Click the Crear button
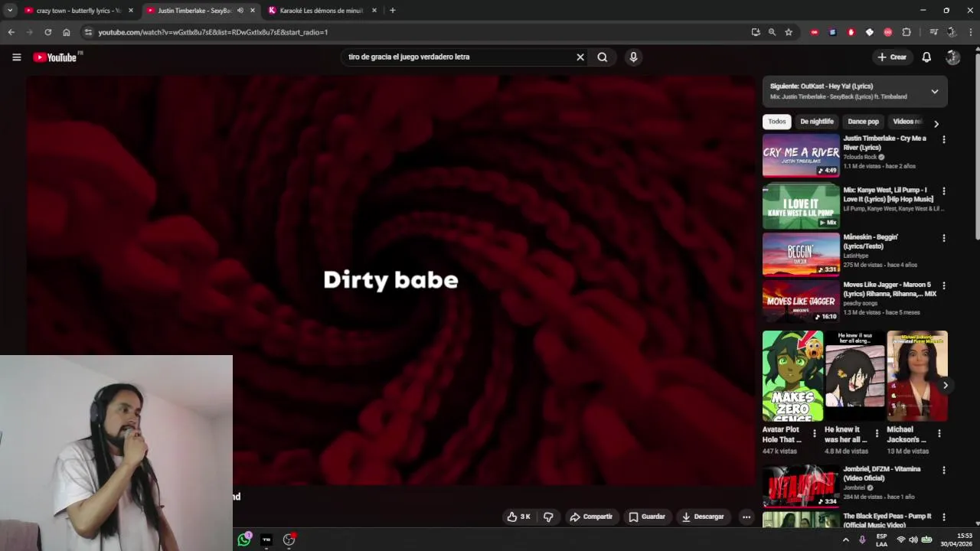The height and width of the screenshot is (551, 980). pos(892,57)
